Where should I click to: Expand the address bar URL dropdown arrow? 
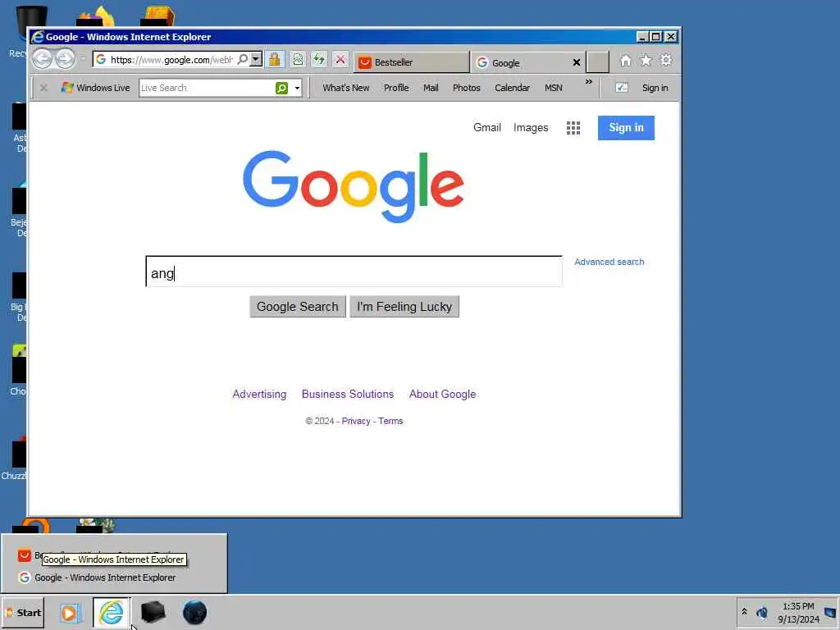[x=256, y=59]
